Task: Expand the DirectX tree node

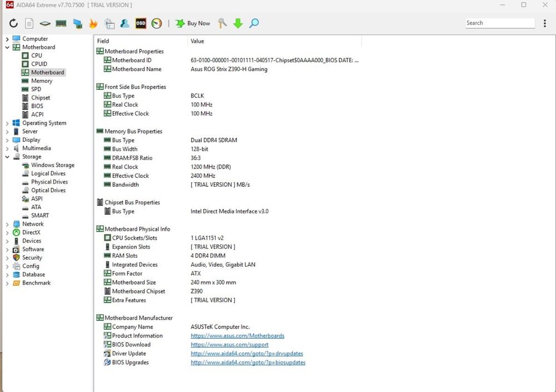Action: click(7, 233)
